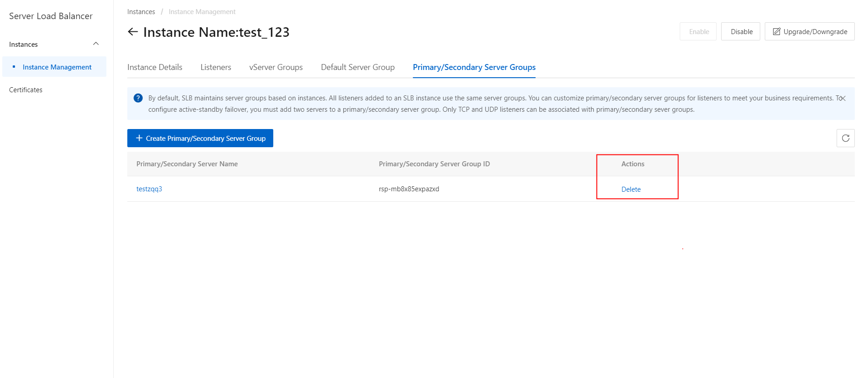Click the Instances breadcrumb link
This screenshot has width=868, height=378.
(141, 12)
